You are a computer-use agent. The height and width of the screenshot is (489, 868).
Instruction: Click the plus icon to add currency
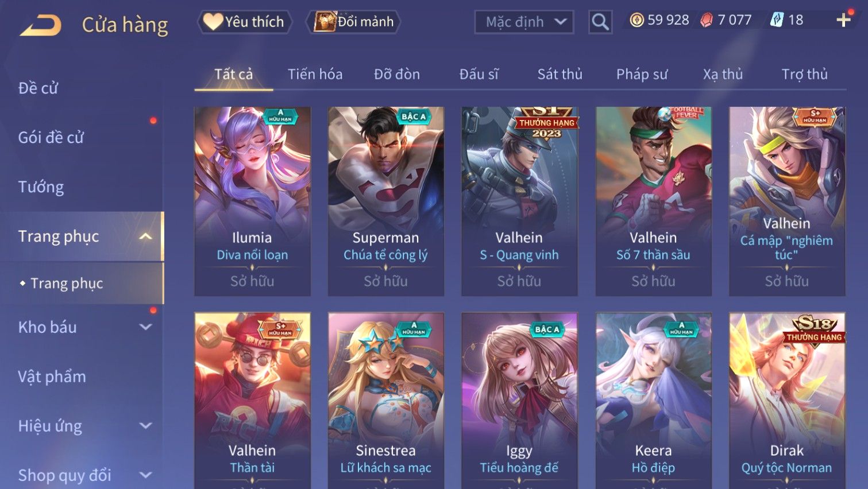tap(843, 20)
